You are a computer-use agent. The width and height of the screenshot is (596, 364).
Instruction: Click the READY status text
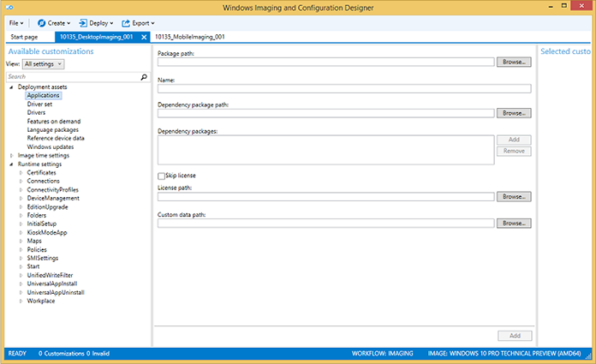[17, 354]
